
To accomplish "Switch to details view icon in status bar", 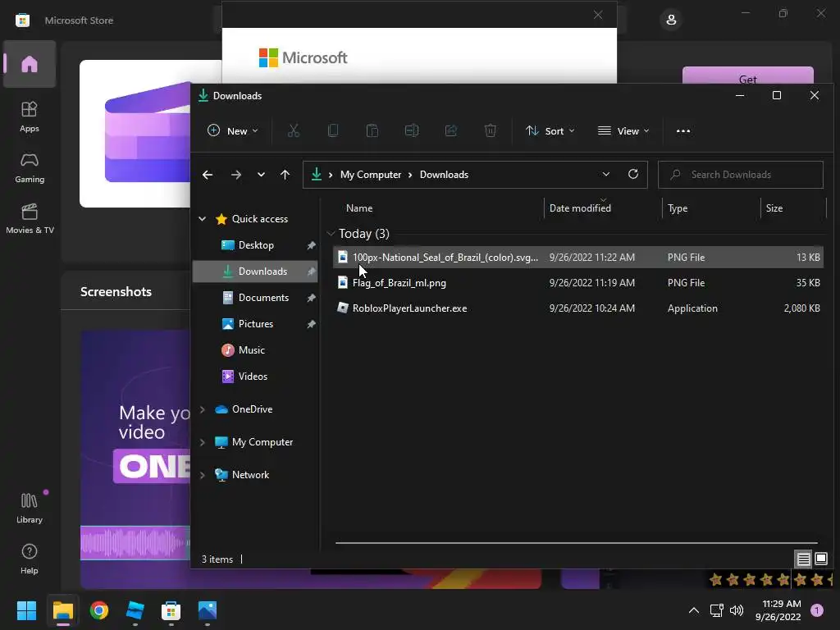I will click(x=803, y=559).
